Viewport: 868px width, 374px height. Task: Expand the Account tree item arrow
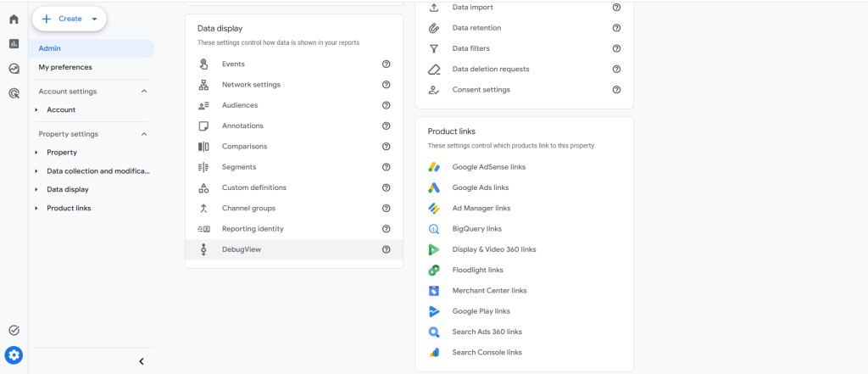coord(36,109)
